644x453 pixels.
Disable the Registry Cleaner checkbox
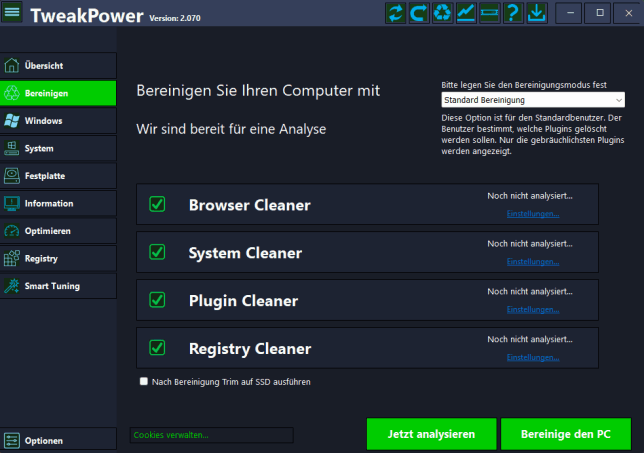tap(157, 348)
